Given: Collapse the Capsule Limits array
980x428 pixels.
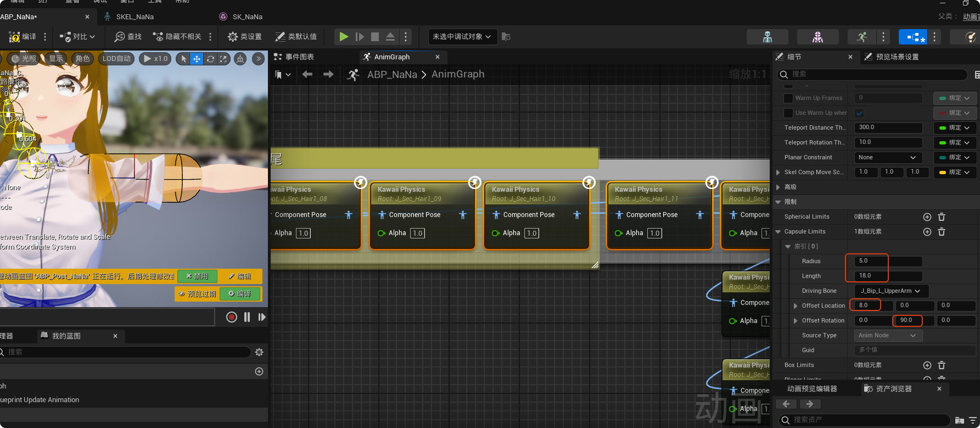Looking at the screenshot, I should [778, 232].
